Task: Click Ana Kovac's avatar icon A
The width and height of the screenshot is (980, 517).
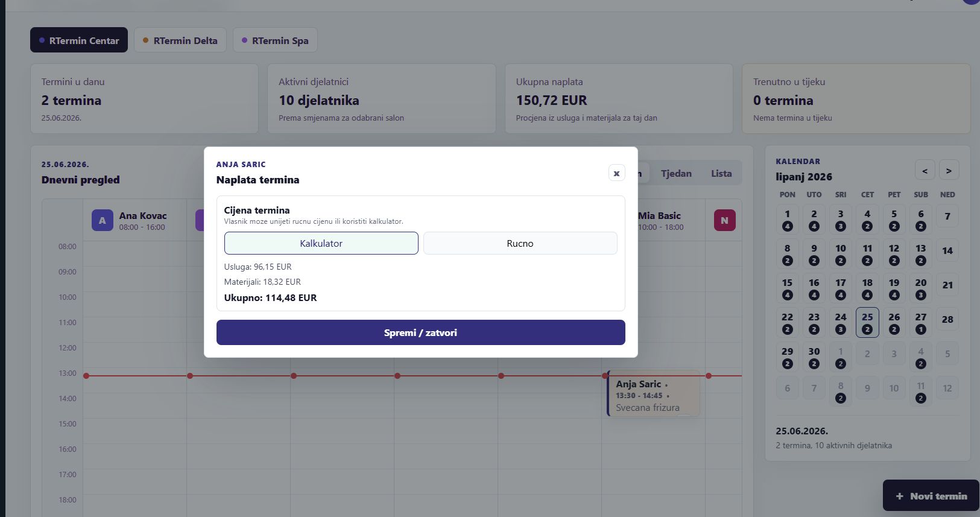Action: pos(103,220)
